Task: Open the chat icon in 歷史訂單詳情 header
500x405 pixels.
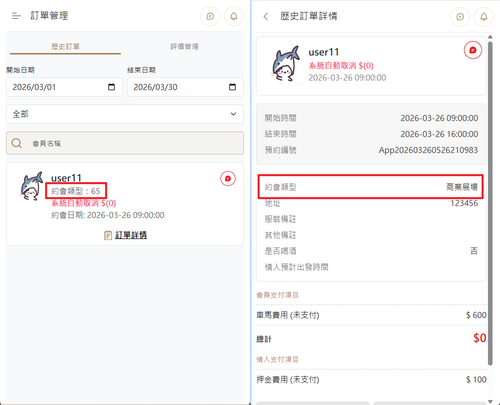Action: 460,16
